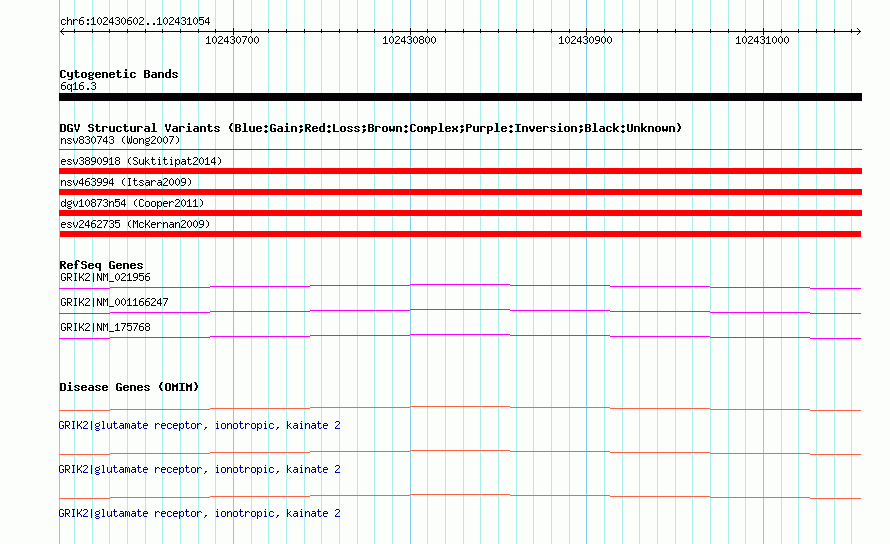Click the magenta line under GRIK2|NM_175768
This screenshot has width=890, height=544.
tap(460, 336)
